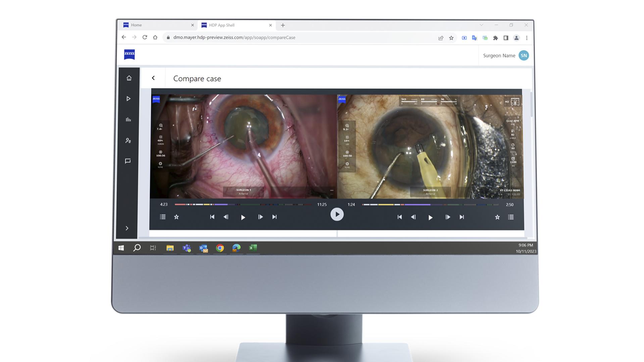The width and height of the screenshot is (644, 362).
Task: Toggle the browser side panel icon
Action: [506, 38]
